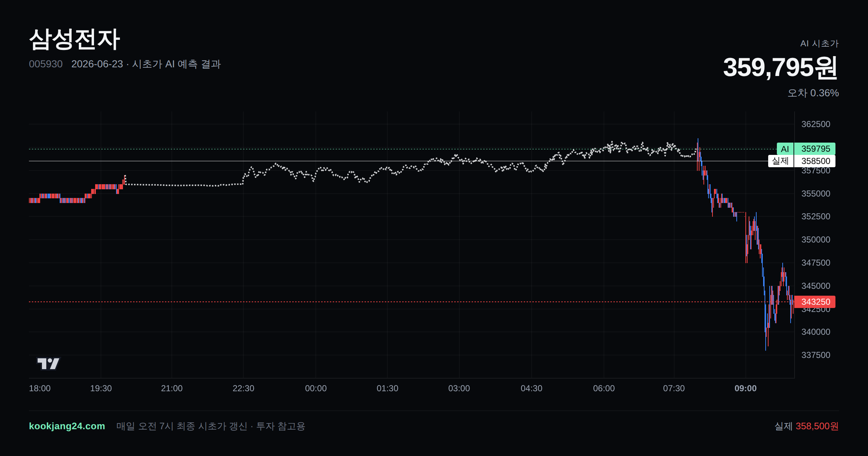Click the 19:30 time axis label

pyautogui.click(x=101, y=388)
